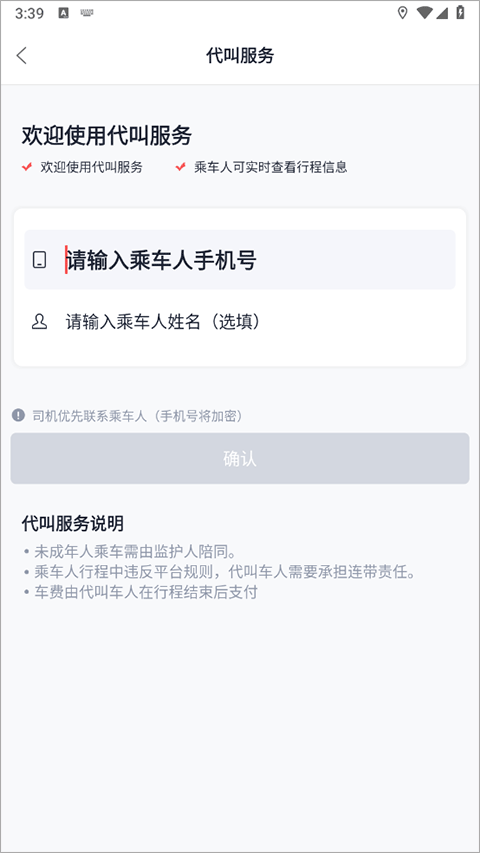The image size is (480, 853).
Task: Tap the signal strength icon in status bar
Action: [442, 13]
